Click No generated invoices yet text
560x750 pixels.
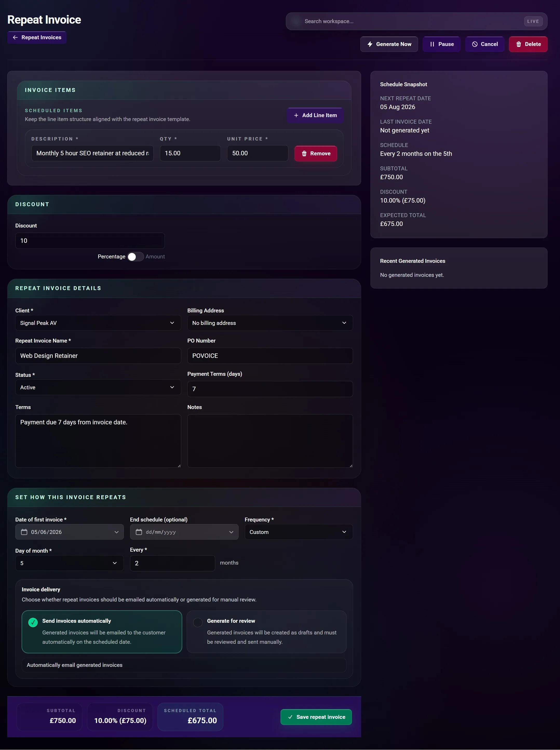[x=412, y=275]
